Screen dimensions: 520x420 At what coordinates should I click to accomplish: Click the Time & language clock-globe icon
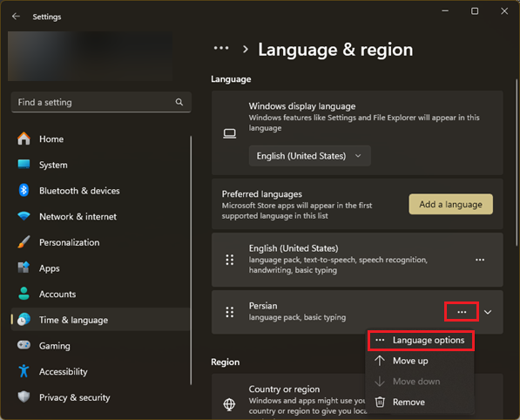24,320
